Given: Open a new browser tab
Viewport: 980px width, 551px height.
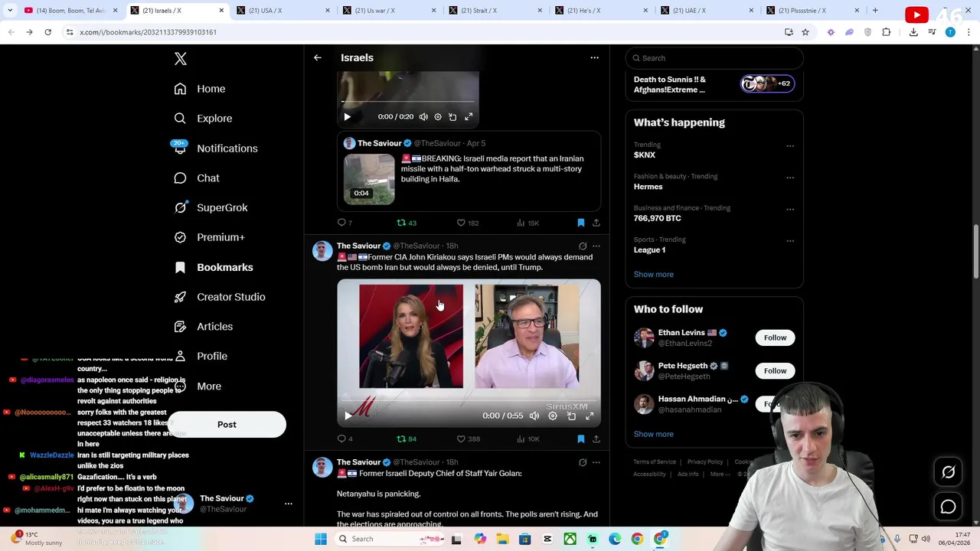Looking at the screenshot, I should (875, 11).
